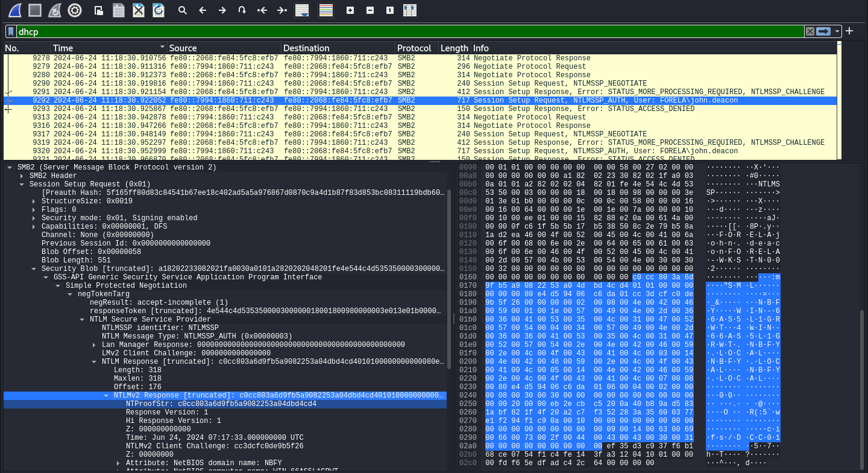Select the Preauth Hash field
Screen dimensions: 868x473
click(x=225, y=192)
